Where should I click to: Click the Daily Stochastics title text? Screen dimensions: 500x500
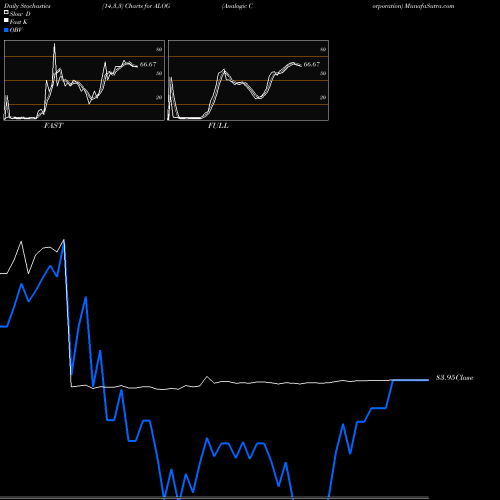tap(27, 6)
